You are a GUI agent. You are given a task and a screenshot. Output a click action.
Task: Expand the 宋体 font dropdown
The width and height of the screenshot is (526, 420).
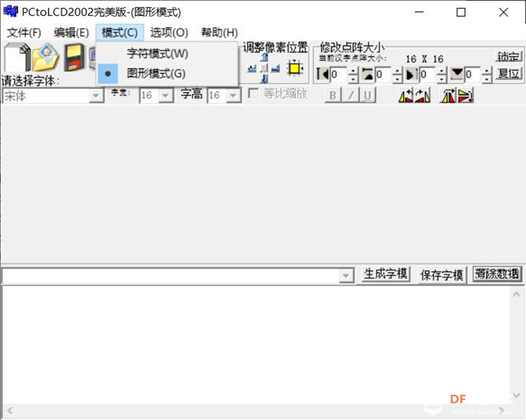point(96,96)
